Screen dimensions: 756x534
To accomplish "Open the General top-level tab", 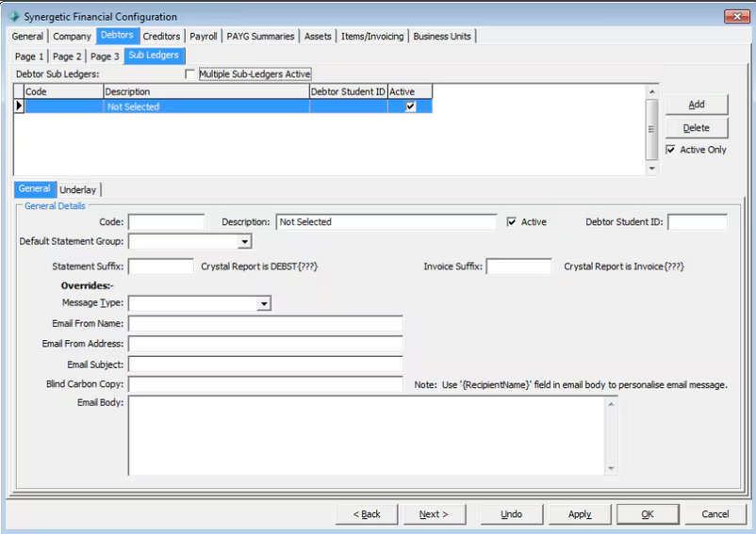I will [x=27, y=37].
